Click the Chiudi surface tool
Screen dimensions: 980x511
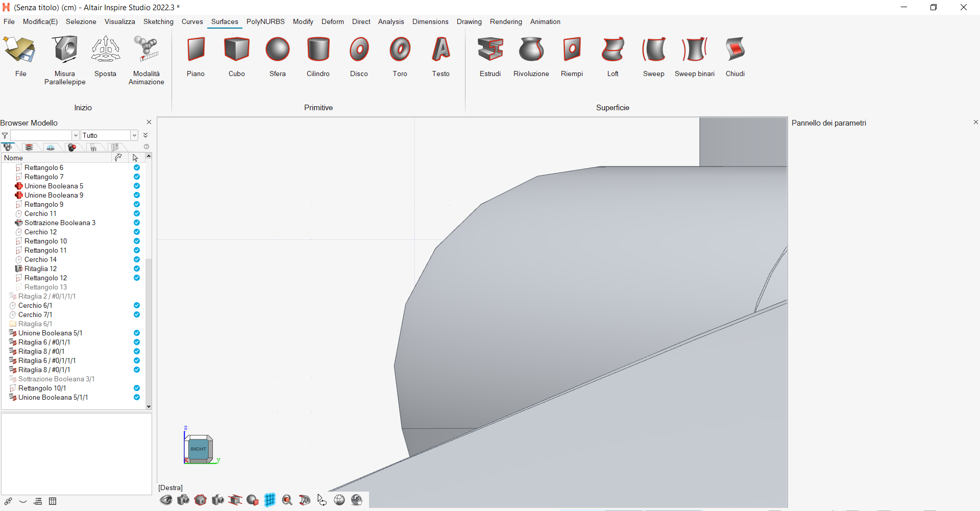tap(735, 57)
